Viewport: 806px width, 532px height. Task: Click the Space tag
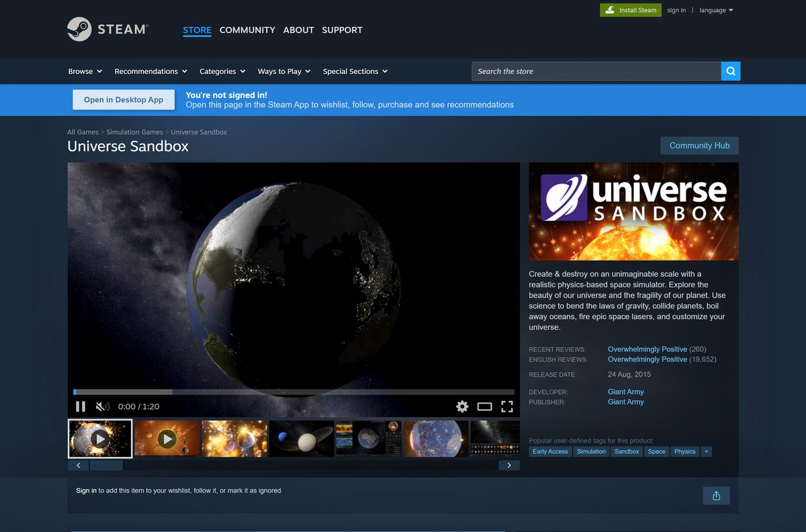click(x=657, y=451)
